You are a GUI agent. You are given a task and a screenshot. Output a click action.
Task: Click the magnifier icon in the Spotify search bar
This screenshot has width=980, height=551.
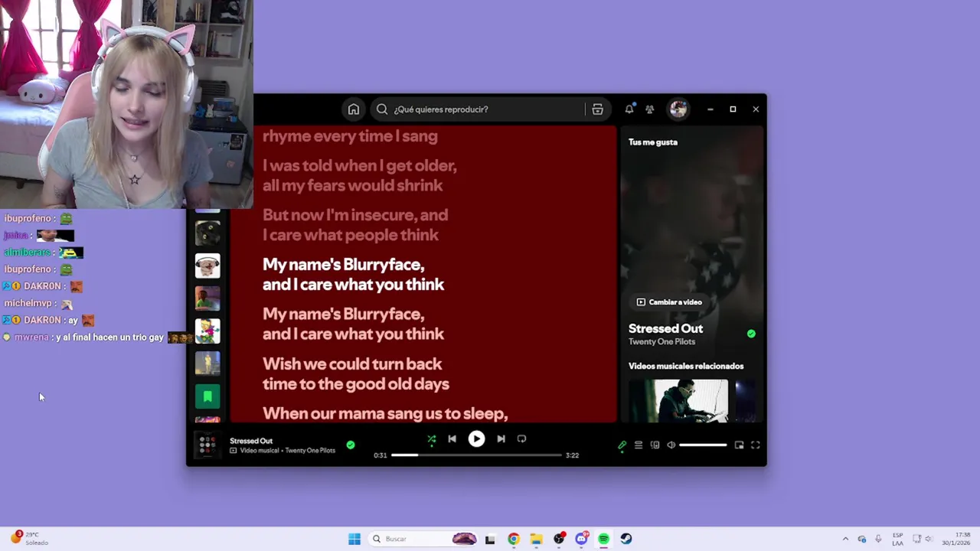(382, 109)
